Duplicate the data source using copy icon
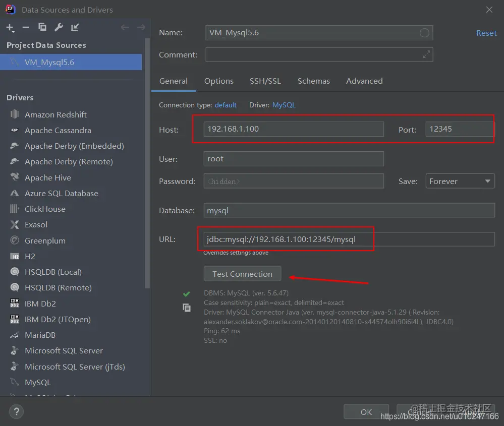Viewport: 504px width, 426px height. (42, 27)
